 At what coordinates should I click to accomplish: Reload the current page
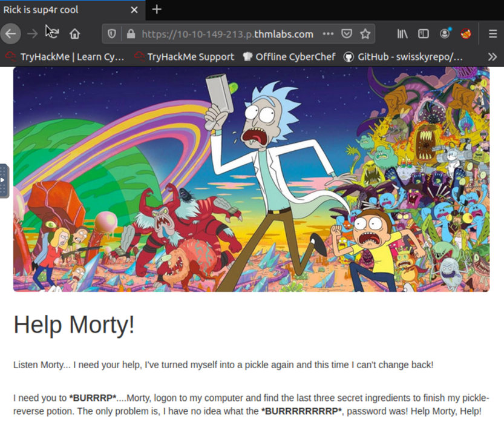pos(53,33)
